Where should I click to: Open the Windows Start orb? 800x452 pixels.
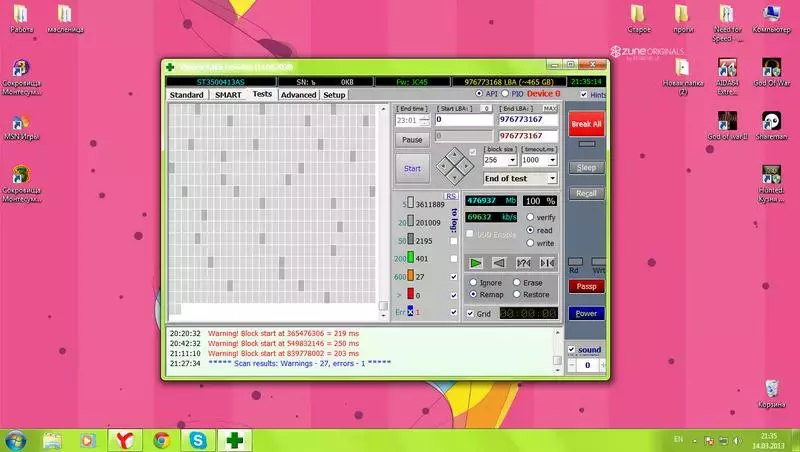pos(15,441)
